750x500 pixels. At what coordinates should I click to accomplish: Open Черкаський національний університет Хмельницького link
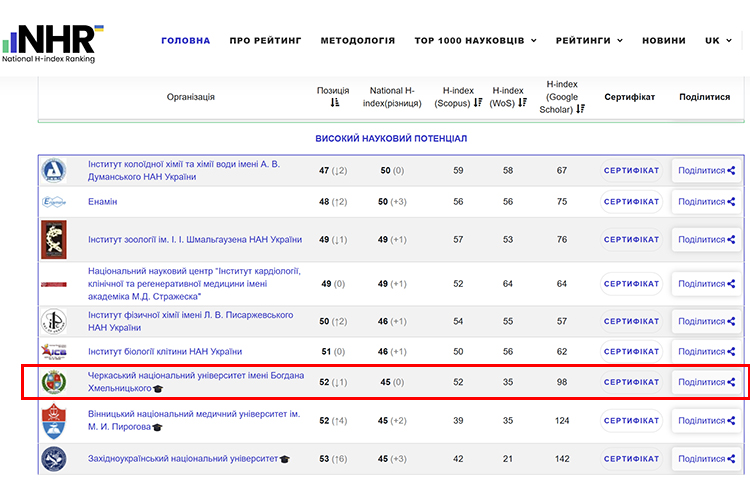196,382
